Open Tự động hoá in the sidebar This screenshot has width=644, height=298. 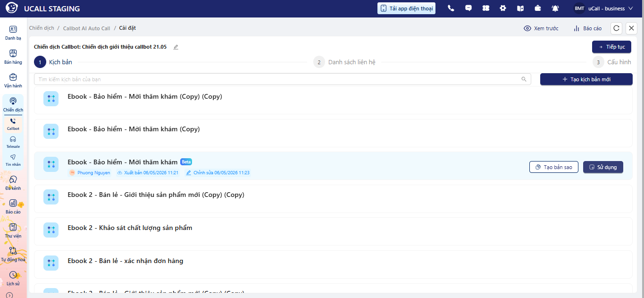tap(13, 255)
